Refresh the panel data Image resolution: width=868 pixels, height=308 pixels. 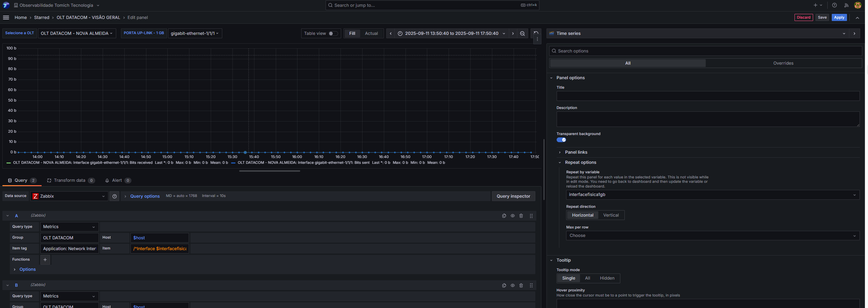click(536, 33)
